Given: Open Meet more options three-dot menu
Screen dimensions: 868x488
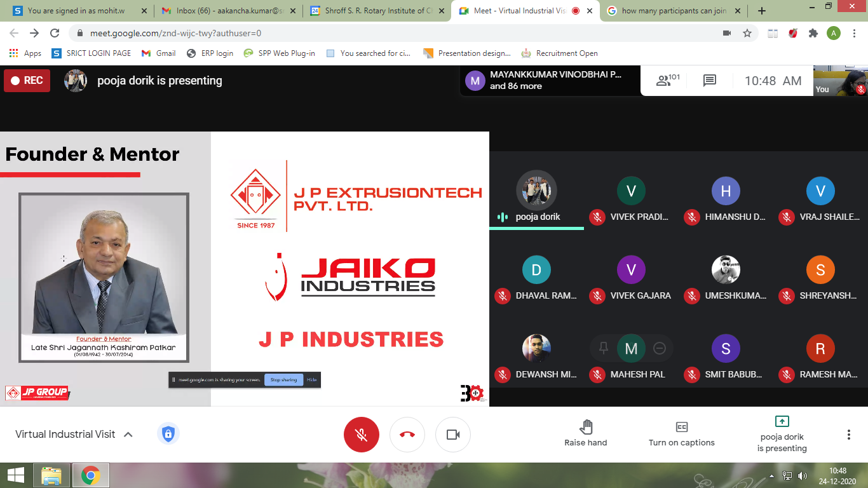Looking at the screenshot, I should pyautogui.click(x=849, y=435).
